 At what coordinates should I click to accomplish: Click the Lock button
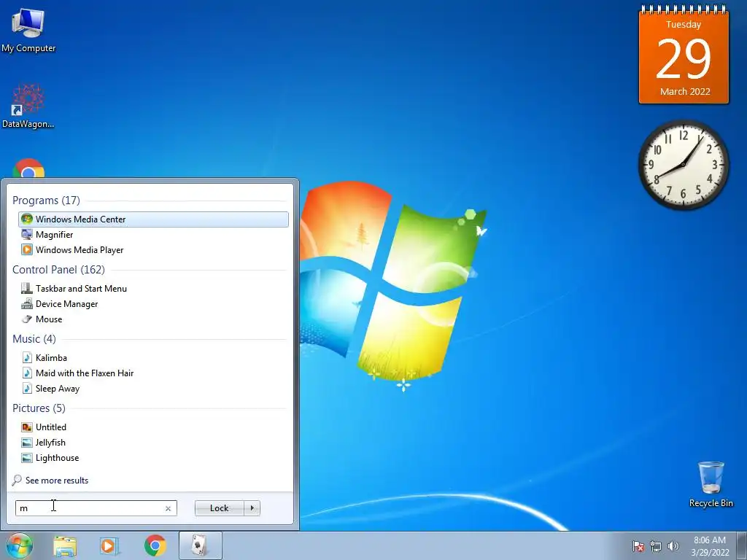tap(219, 508)
